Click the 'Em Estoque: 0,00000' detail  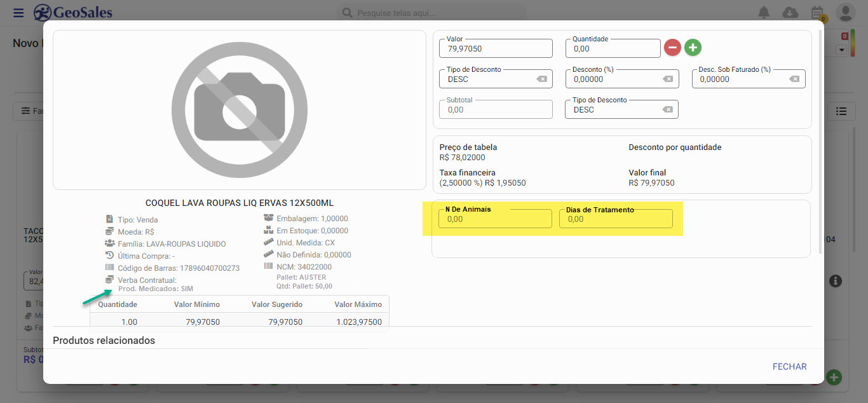pyautogui.click(x=312, y=231)
